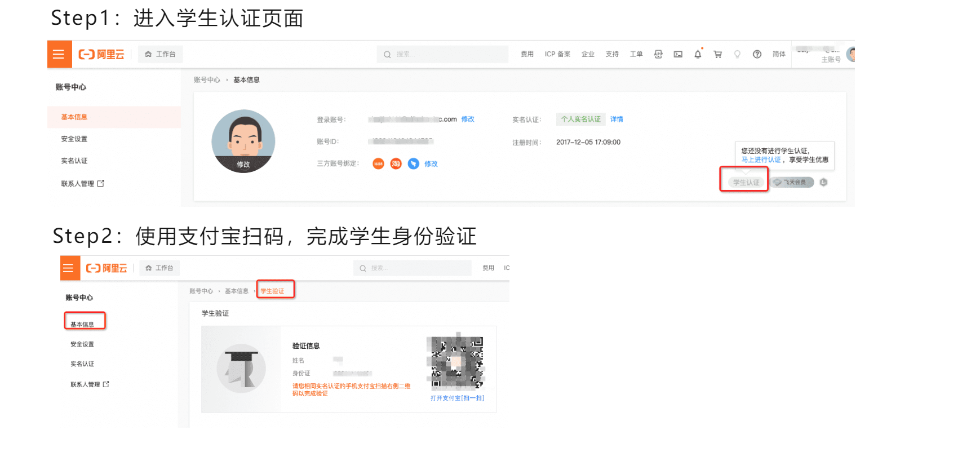Open the 费用 menu in Step1 header
980x452 pixels.
(x=527, y=54)
